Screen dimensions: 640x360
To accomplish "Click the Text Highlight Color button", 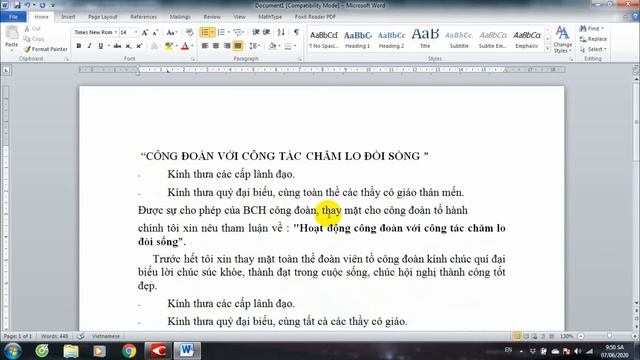I will click(x=168, y=46).
